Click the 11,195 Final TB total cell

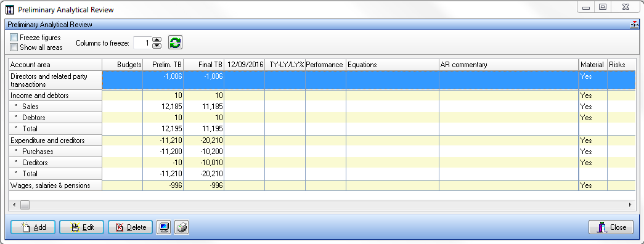(x=204, y=129)
